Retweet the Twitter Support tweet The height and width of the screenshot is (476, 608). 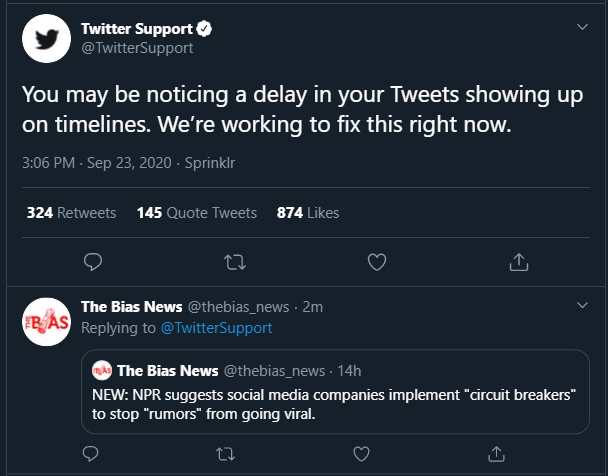pyautogui.click(x=235, y=262)
